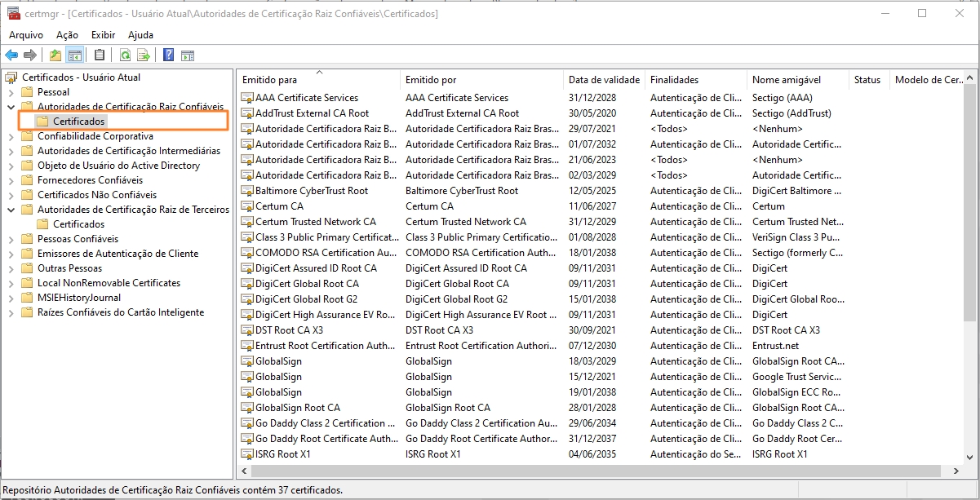This screenshot has height=500, width=980.
Task: Toggle the Show/Hide console tree button
Action: point(74,55)
